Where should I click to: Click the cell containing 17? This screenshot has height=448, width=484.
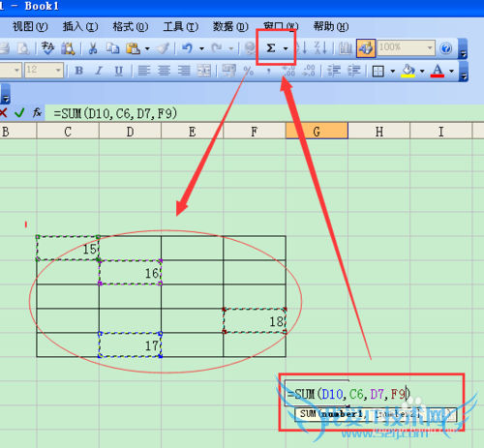click(x=130, y=345)
